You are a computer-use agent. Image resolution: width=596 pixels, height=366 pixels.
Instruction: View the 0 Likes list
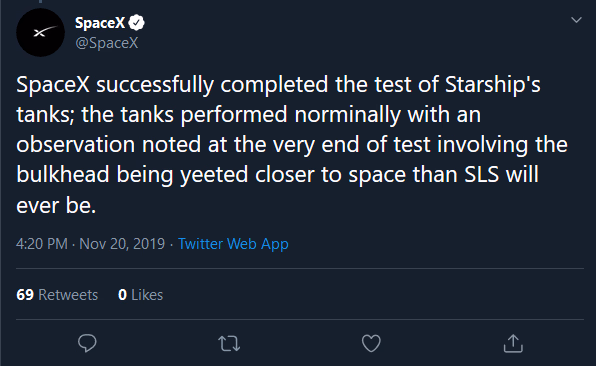tap(140, 295)
